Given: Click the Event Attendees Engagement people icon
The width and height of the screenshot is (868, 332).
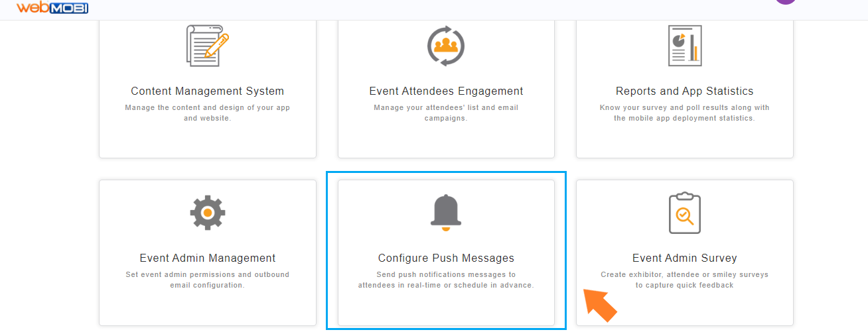Looking at the screenshot, I should click(446, 46).
